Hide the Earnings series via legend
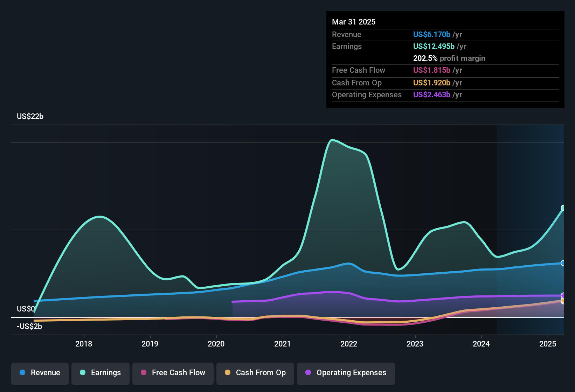 click(101, 373)
